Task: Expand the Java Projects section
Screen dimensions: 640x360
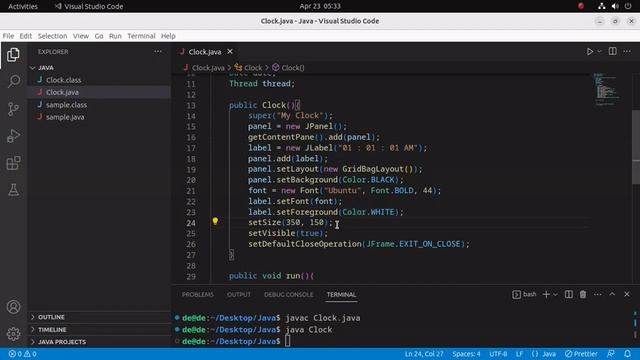Action: (99, 342)
